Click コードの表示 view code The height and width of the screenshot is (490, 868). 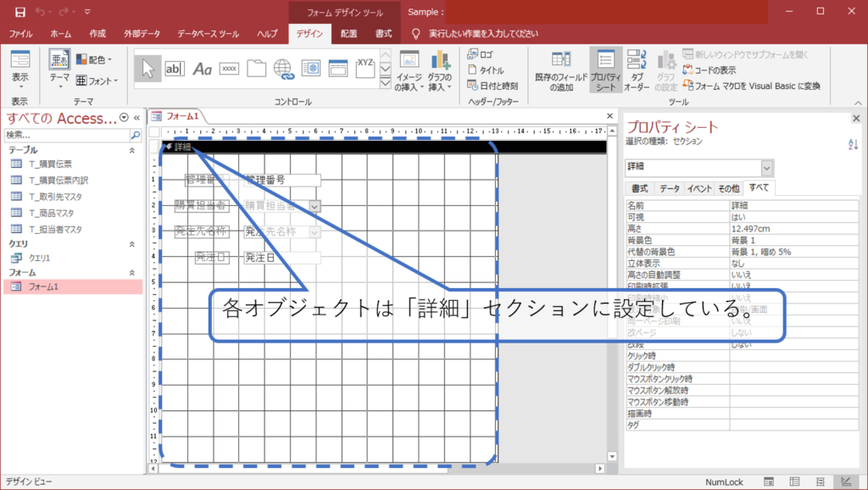point(709,70)
